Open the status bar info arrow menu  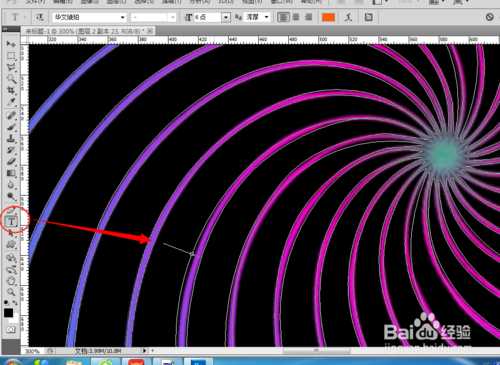[144, 351]
